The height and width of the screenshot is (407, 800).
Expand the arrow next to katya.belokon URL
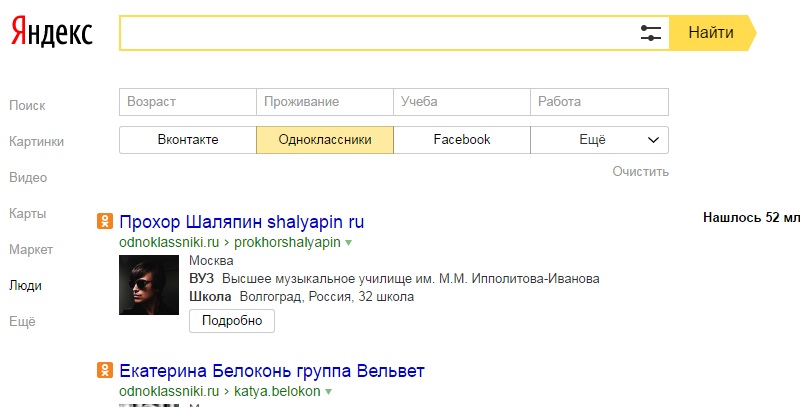coord(329,392)
